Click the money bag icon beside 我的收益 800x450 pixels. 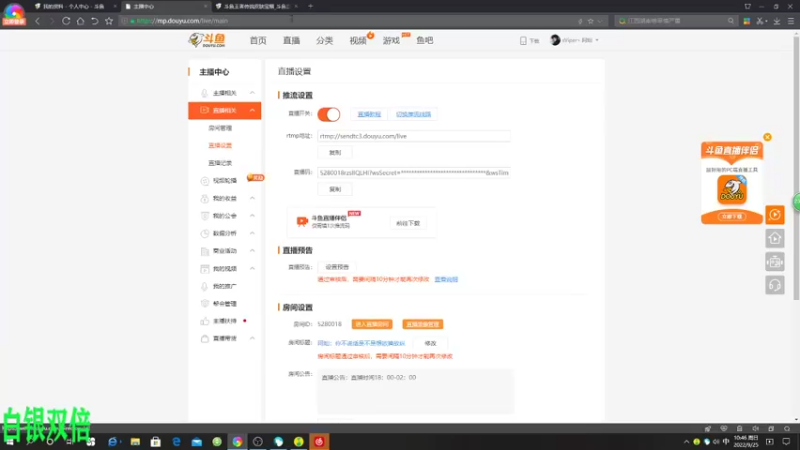204,198
